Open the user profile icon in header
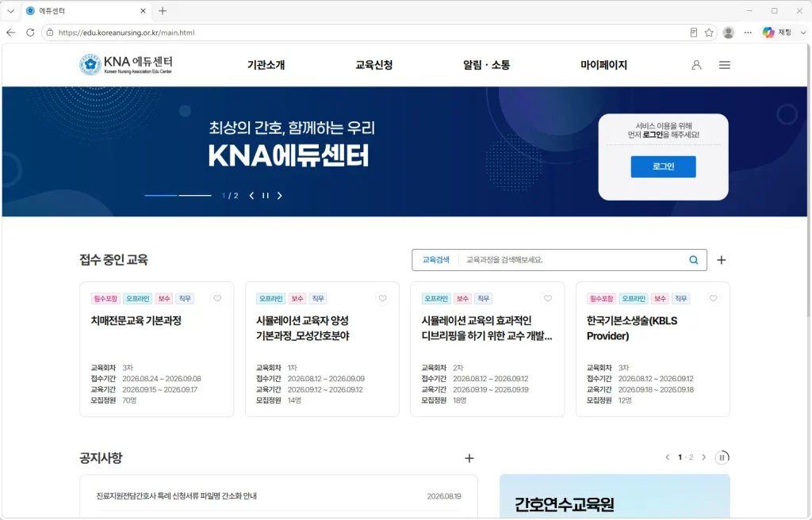Screen dimensions: 812x520 click(696, 65)
